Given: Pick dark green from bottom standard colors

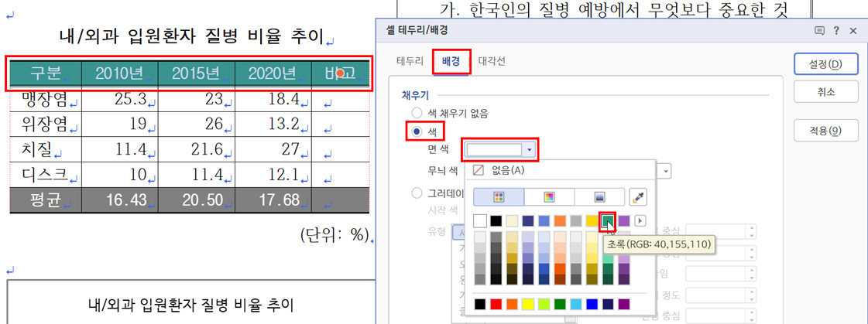Looking at the screenshot, I should pyautogui.click(x=561, y=304).
